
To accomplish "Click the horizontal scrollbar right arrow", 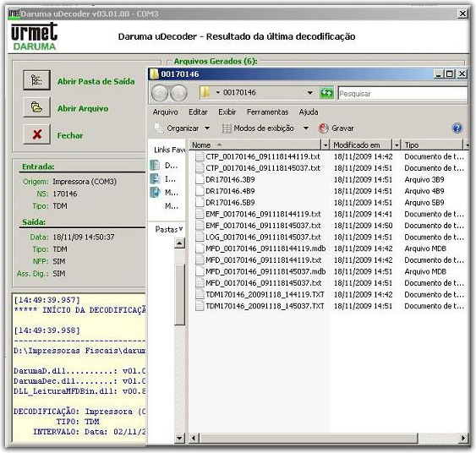I will click(463, 438).
